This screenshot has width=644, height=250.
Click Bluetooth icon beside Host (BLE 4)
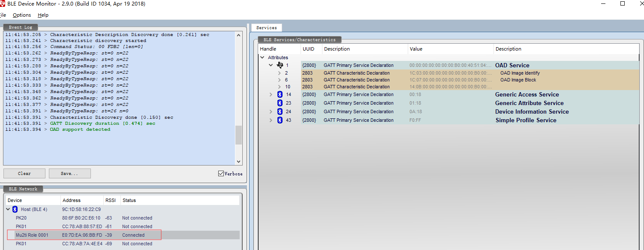point(15,209)
